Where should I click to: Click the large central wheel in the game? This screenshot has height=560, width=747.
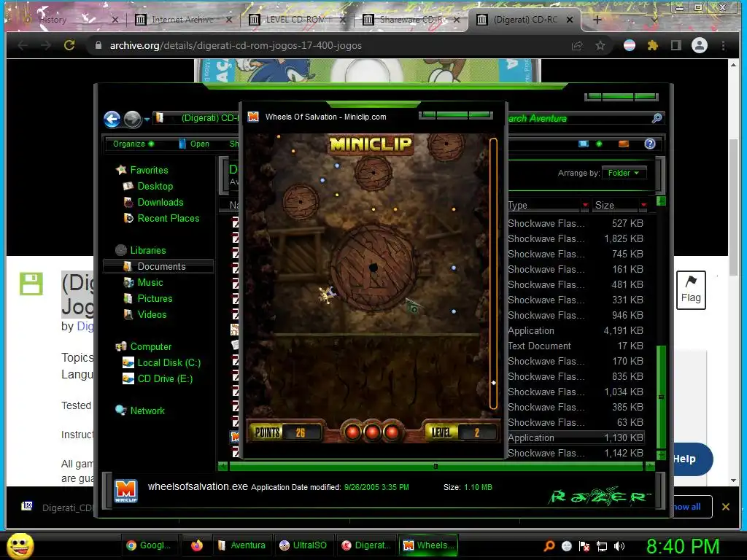click(373, 268)
